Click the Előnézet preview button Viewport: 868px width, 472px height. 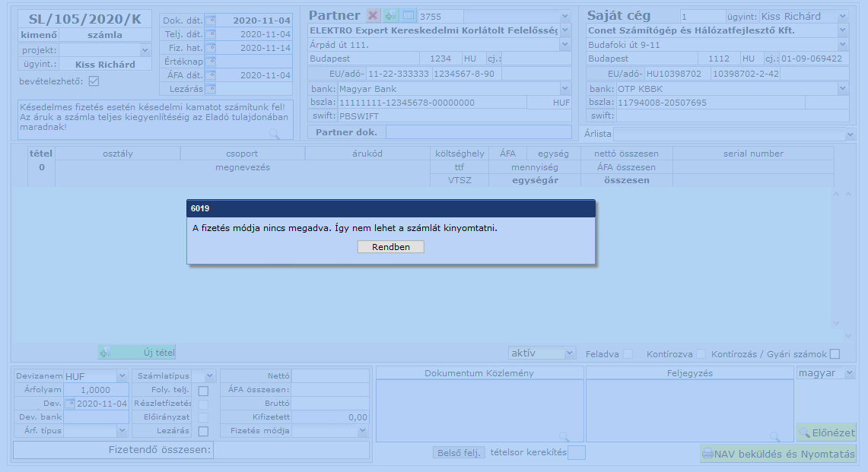pyautogui.click(x=826, y=432)
